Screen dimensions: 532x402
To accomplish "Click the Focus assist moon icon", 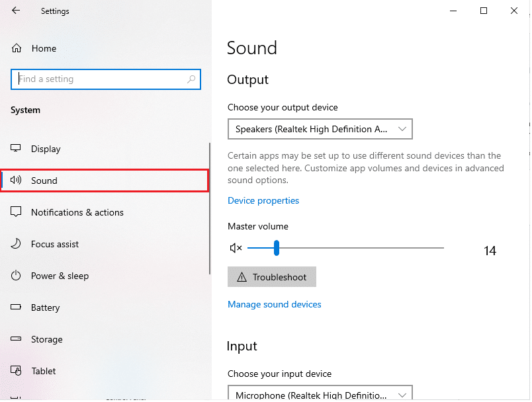I will [x=17, y=244].
